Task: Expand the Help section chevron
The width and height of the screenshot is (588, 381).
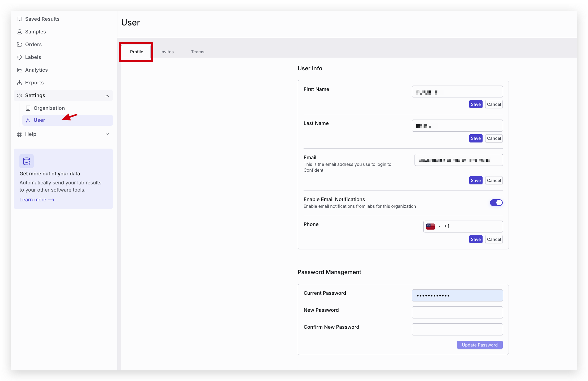Action: click(107, 134)
